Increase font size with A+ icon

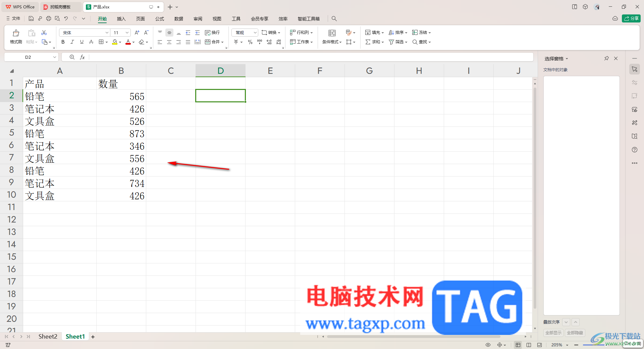point(137,33)
